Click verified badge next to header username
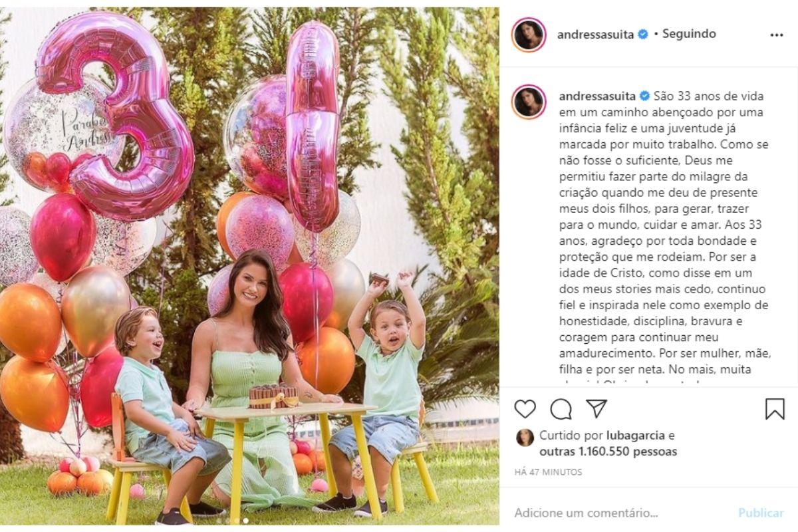798x532 pixels. point(643,35)
